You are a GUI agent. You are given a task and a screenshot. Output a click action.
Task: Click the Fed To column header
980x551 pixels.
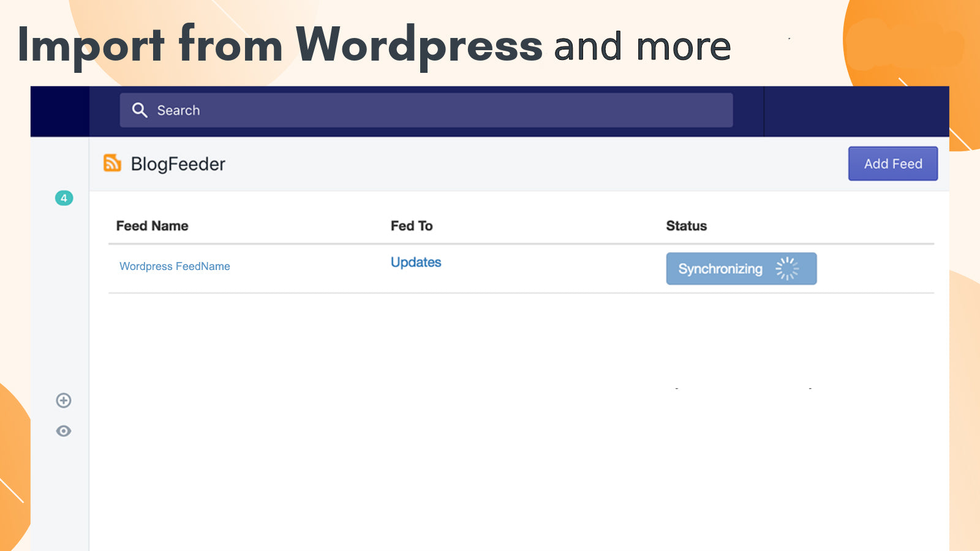[x=412, y=226]
